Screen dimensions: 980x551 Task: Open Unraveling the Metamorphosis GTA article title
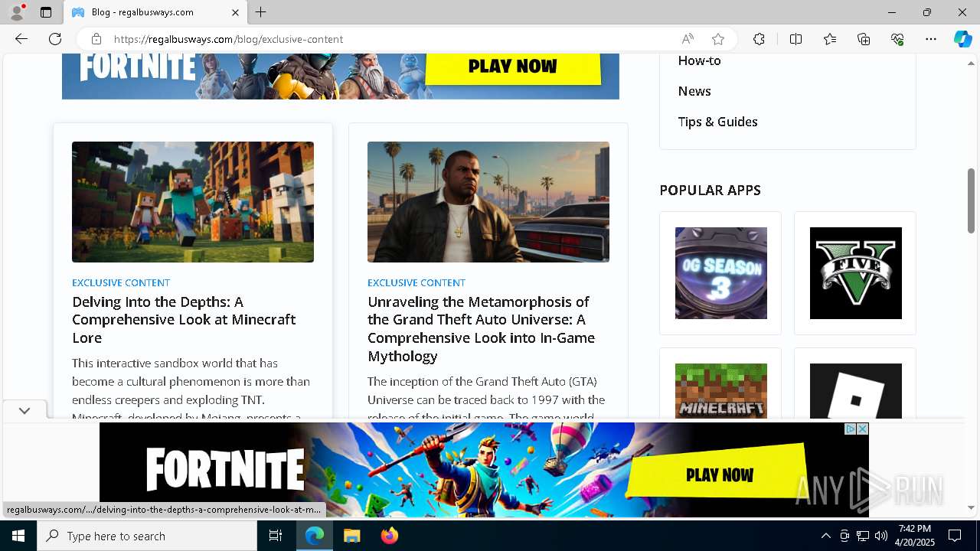481,329
